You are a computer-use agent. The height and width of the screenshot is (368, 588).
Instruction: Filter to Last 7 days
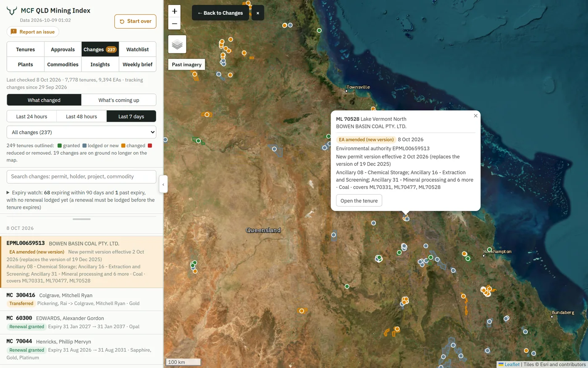131,116
